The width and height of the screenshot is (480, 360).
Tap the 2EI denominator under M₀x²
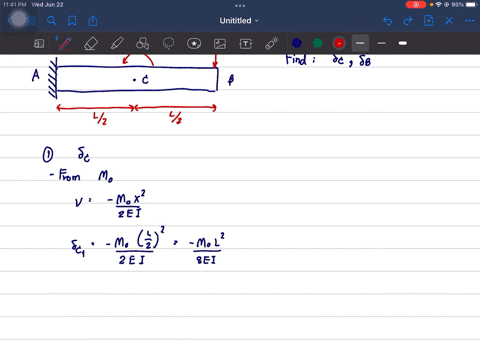point(129,213)
